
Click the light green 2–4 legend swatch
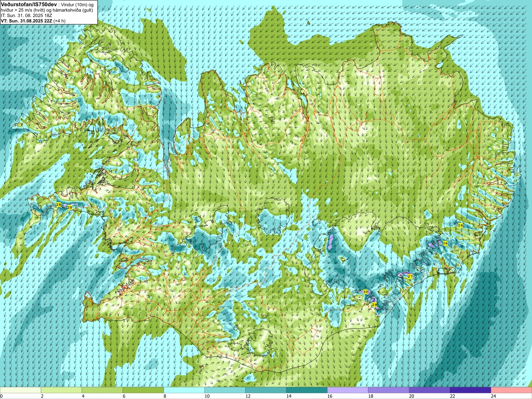click(x=62, y=390)
